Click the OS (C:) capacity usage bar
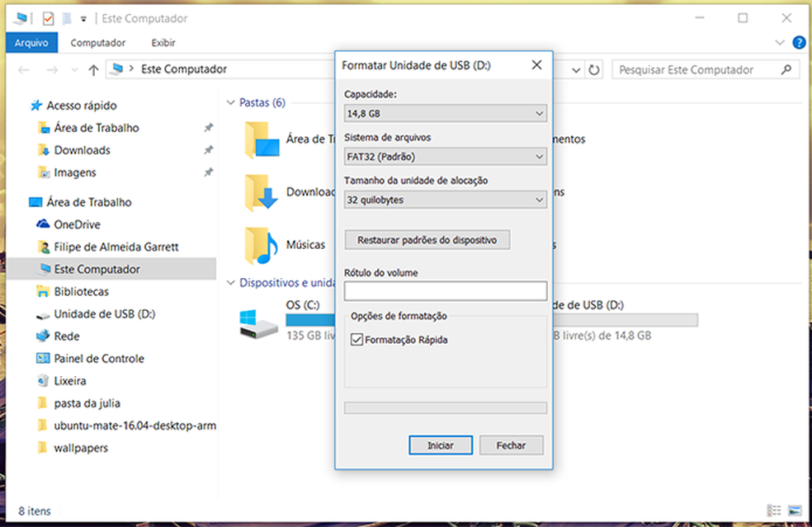This screenshot has height=527, width=812. tap(310, 320)
